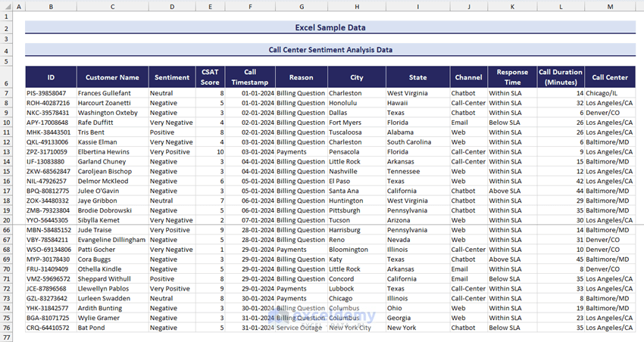Click city cell Katy
The width and height of the screenshot is (644, 342).
point(357,260)
